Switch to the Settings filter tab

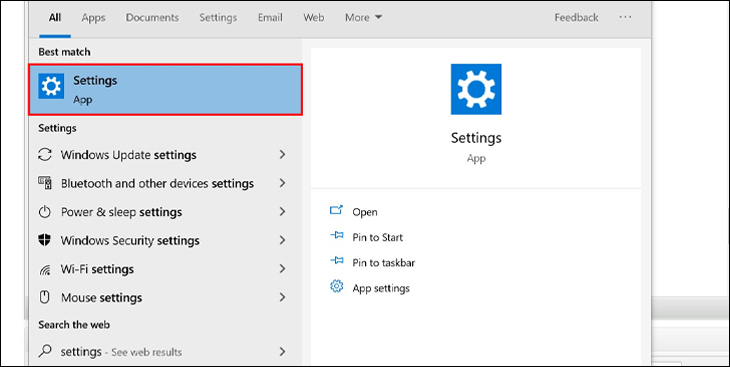[218, 18]
